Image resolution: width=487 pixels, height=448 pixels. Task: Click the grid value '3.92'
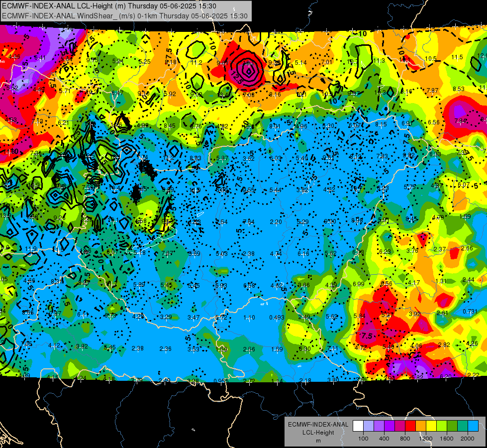point(415,314)
